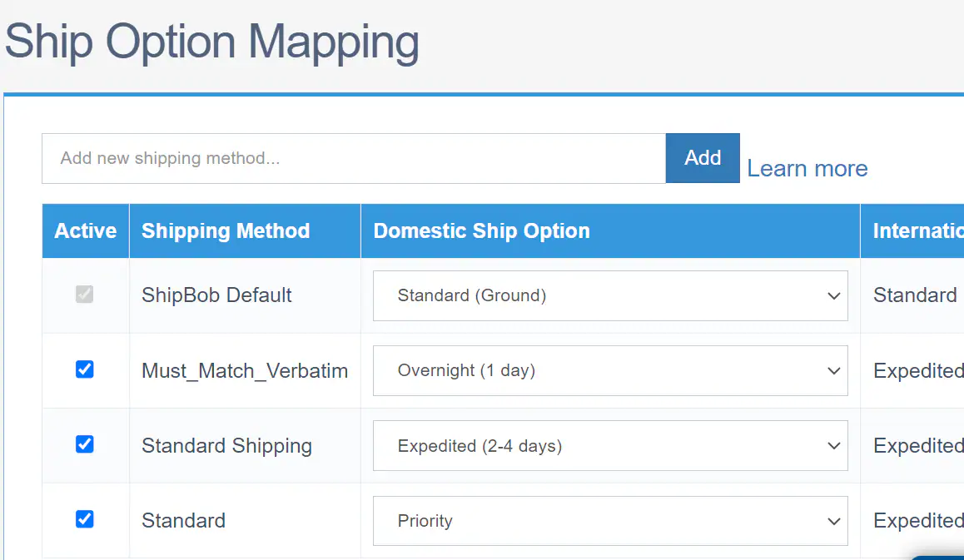This screenshot has height=560, width=964.
Task: Open the Learn more link
Action: [807, 168]
